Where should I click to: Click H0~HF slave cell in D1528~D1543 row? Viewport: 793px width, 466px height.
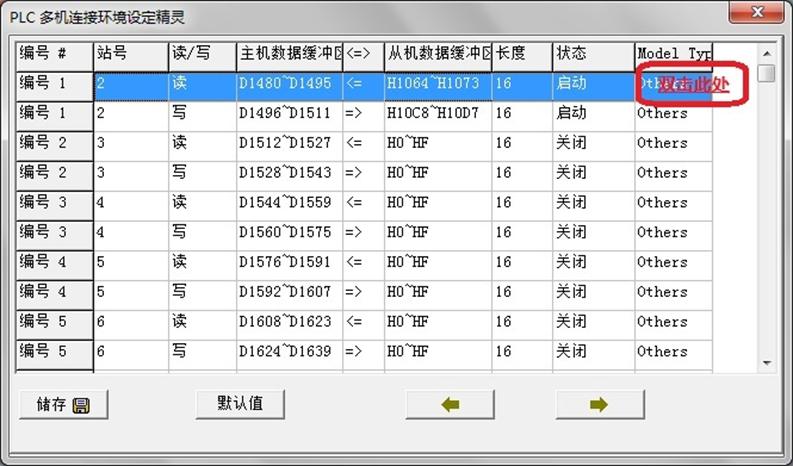click(437, 177)
